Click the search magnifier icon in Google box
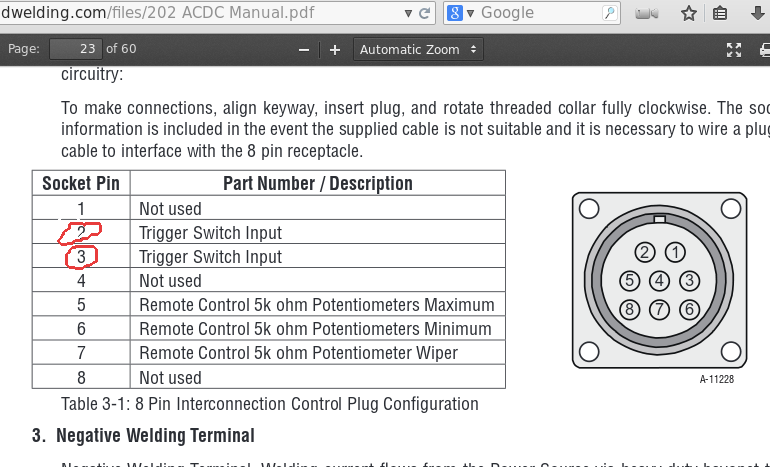770x467 pixels. coord(609,14)
